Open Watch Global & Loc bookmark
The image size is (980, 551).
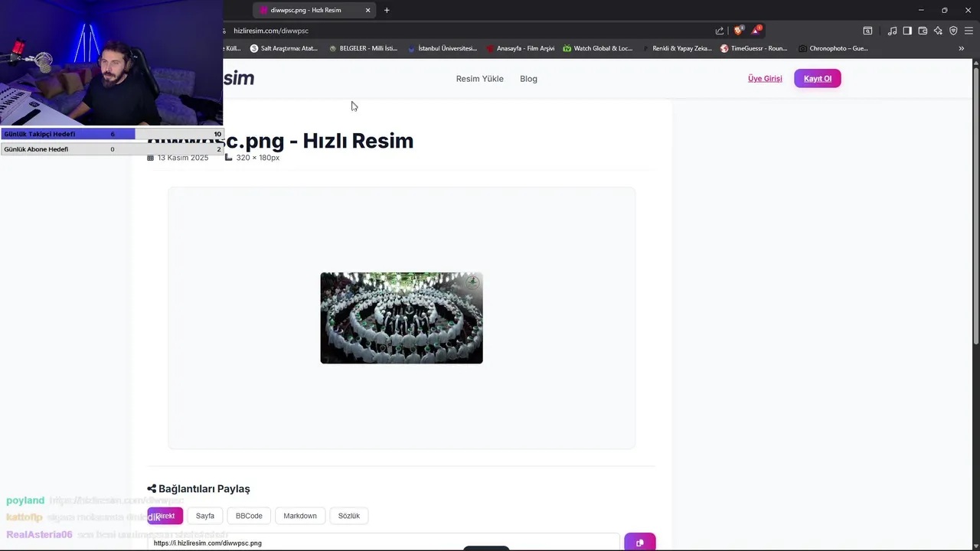(x=598, y=48)
